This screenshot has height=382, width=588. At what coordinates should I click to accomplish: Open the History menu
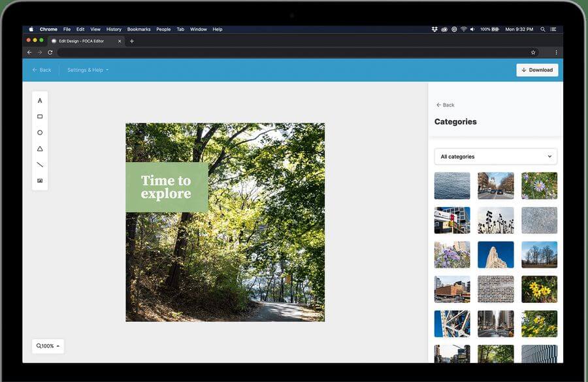(114, 29)
